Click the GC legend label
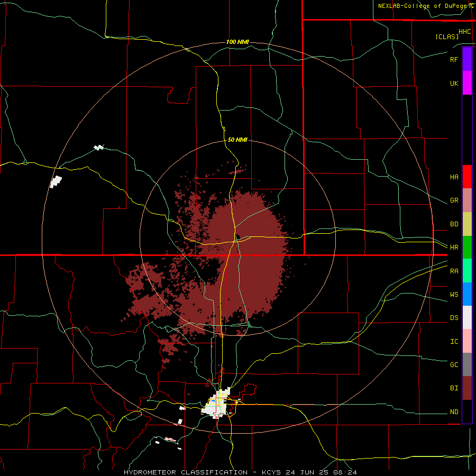Viewport: 476px width, 476px height. [x=454, y=365]
